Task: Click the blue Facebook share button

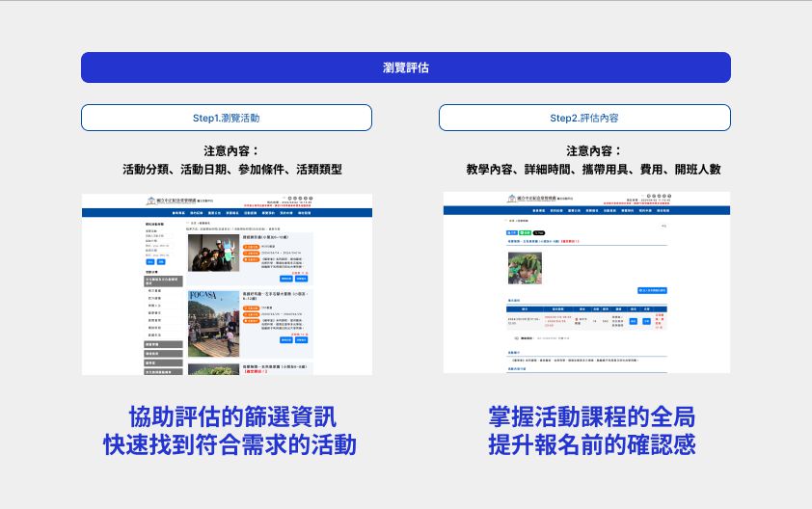Action: pyautogui.click(x=511, y=232)
